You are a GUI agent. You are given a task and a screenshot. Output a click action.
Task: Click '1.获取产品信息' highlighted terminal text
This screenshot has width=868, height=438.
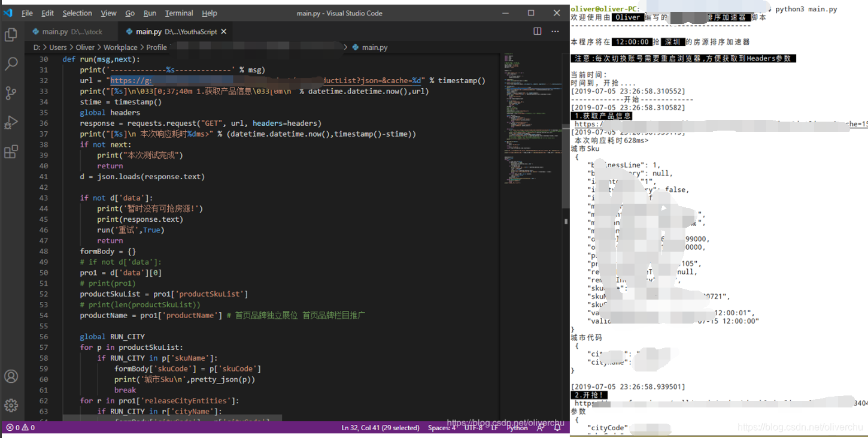[602, 116]
